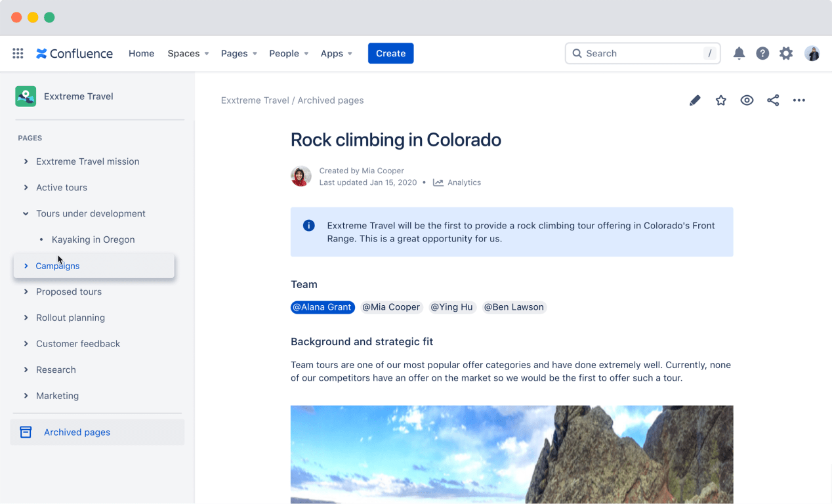Open Confluence help with the question mark icon
832x504 pixels.
[x=762, y=53]
